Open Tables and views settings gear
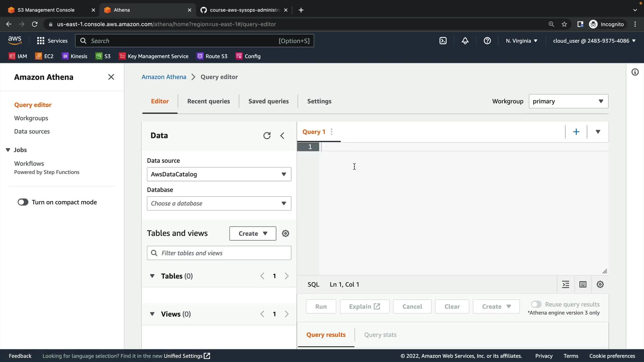This screenshot has width=644, height=362. 285,234
